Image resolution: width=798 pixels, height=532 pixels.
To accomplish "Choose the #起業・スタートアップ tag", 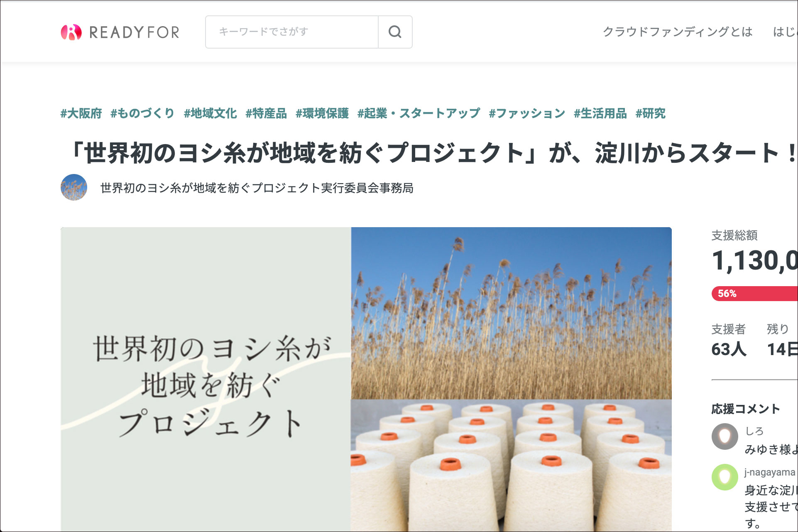I will coord(419,113).
